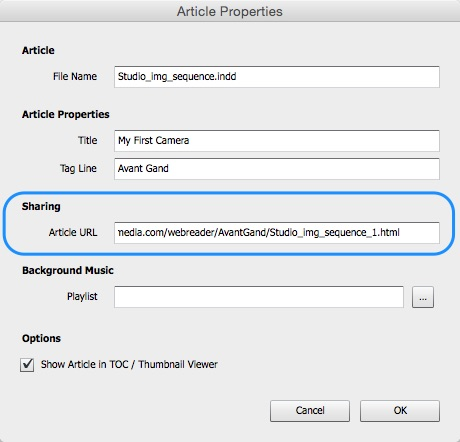The height and width of the screenshot is (442, 460).
Task: Click the Show Article in TOC / Thumbnail Viewer label
Action: 129,364
